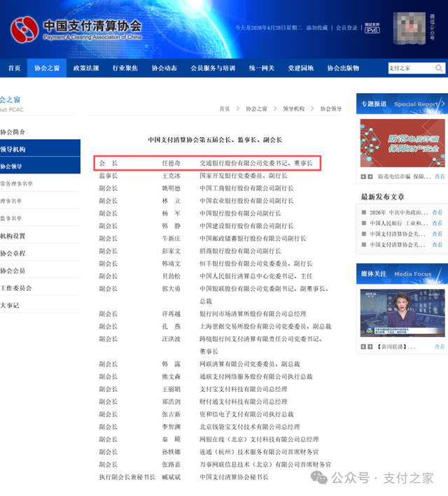Click 查看 beside 防范电信诈骗 caption
448x496 pixels.
click(x=440, y=176)
